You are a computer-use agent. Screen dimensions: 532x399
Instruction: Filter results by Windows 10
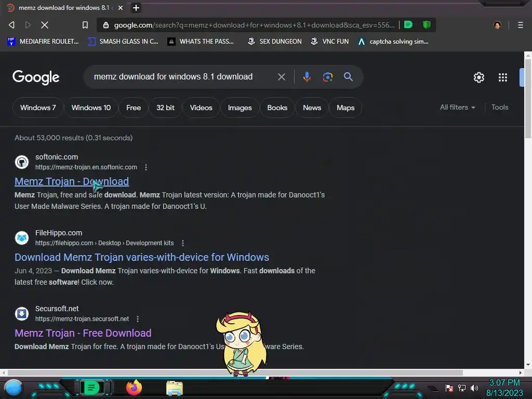[x=91, y=108]
